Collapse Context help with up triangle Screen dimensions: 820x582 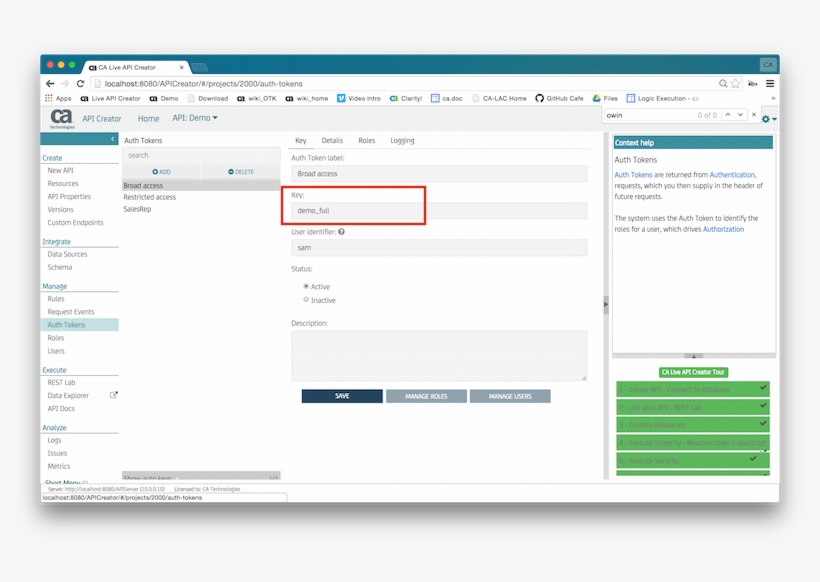coord(694,356)
